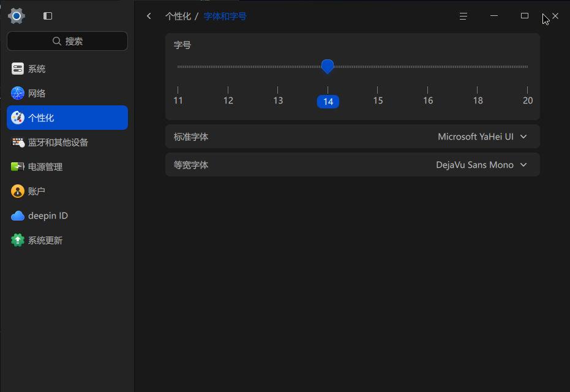The height and width of the screenshot is (392, 570).
Task: Open the hamburger main menu
Action: [463, 16]
